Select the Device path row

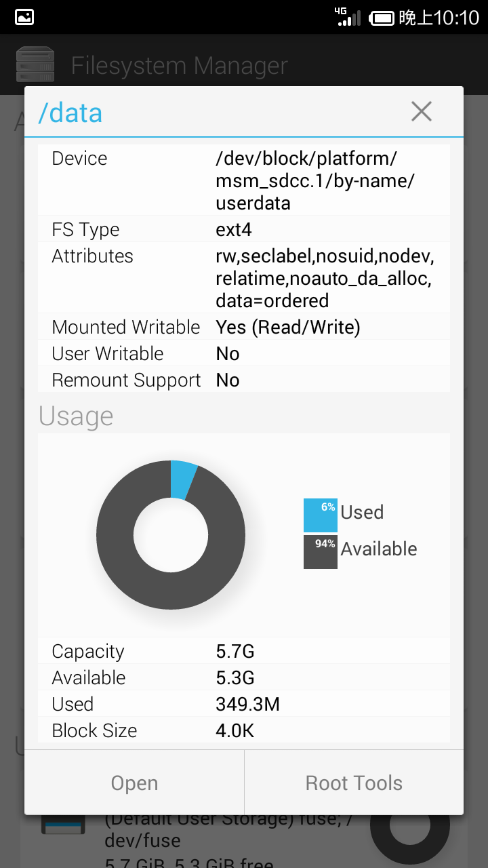click(244, 180)
